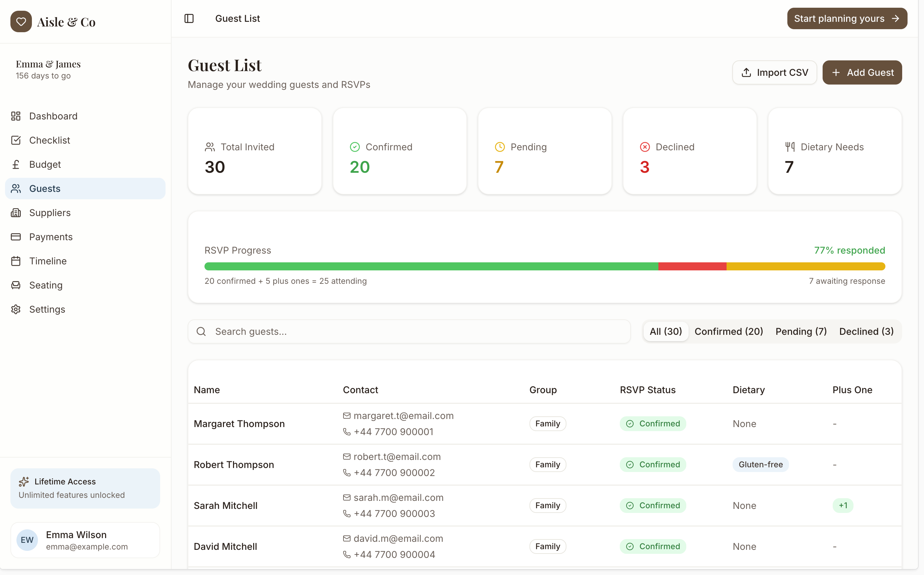
Task: Open Suppliers building icon
Action: click(15, 213)
